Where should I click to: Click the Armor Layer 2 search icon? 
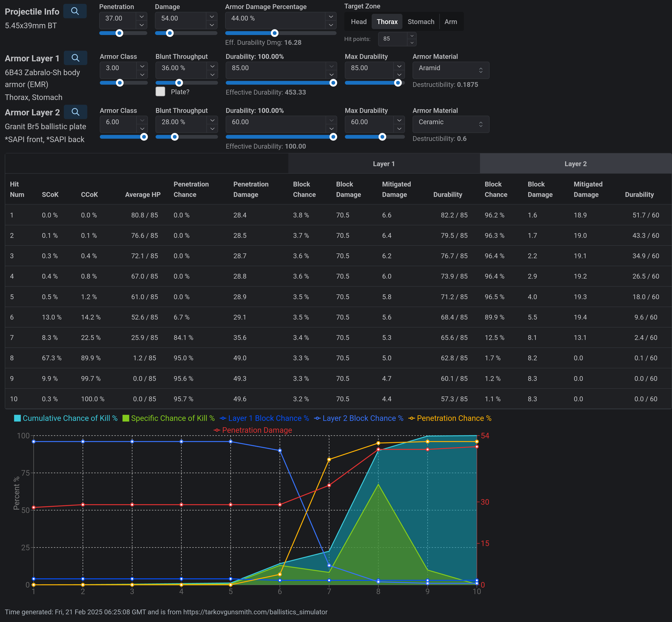click(x=75, y=112)
